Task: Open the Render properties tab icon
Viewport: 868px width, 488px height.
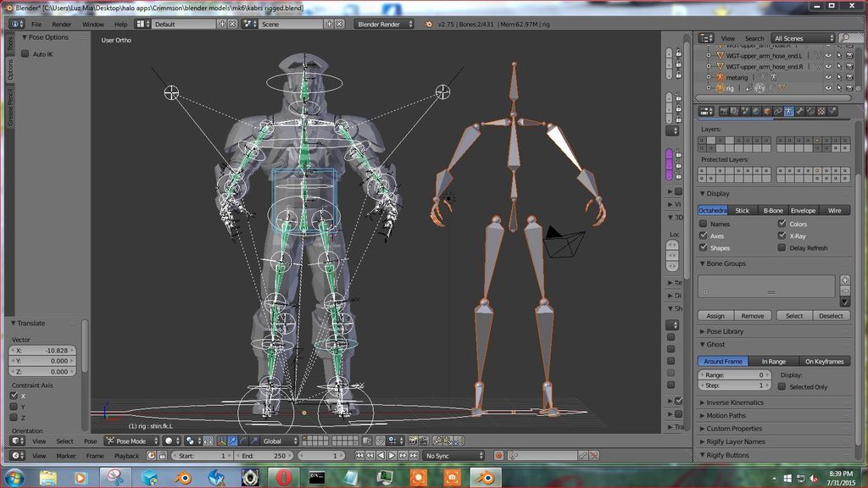Action: 723,111
